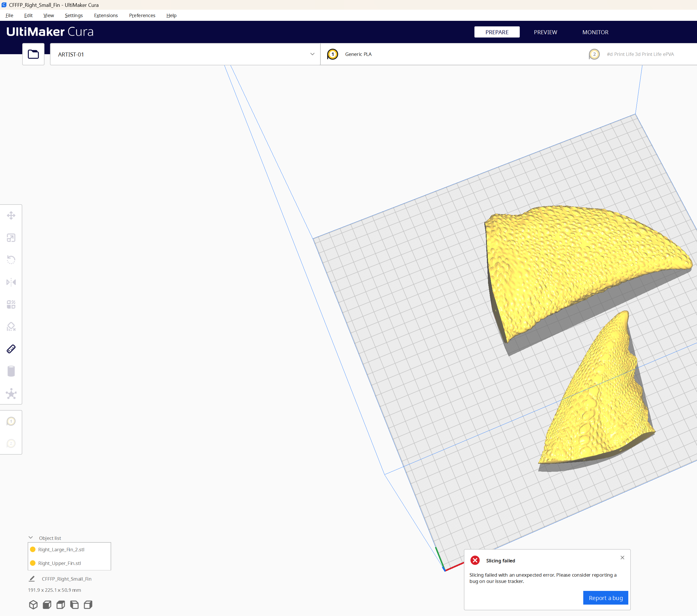Viewport: 697px width, 616px height.
Task: Click the yellow swatch beside Right_Large_Fin_2.stl
Action: coord(33,550)
